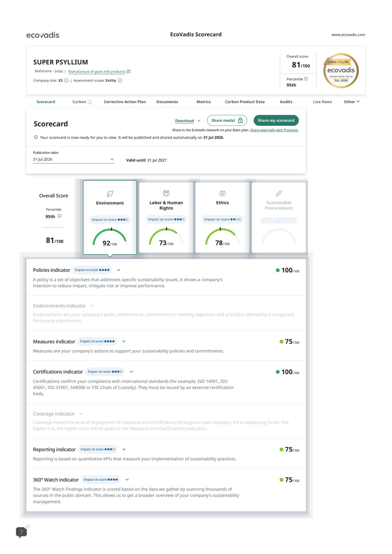The height and width of the screenshot is (554, 392).
Task: Click the Labor & Human Rights 73/100 gauge
Action: (x=166, y=236)
